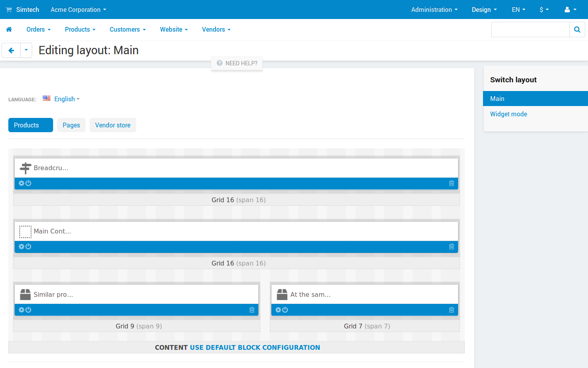Open settings gear for Breadcrumbs block
This screenshot has height=368, width=588.
point(21,183)
